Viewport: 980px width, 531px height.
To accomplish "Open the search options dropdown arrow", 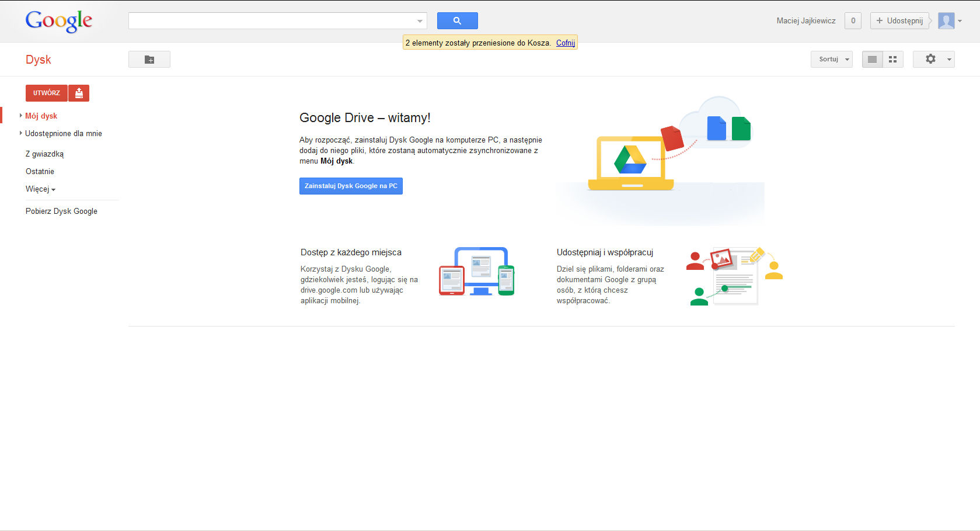I will click(x=420, y=21).
